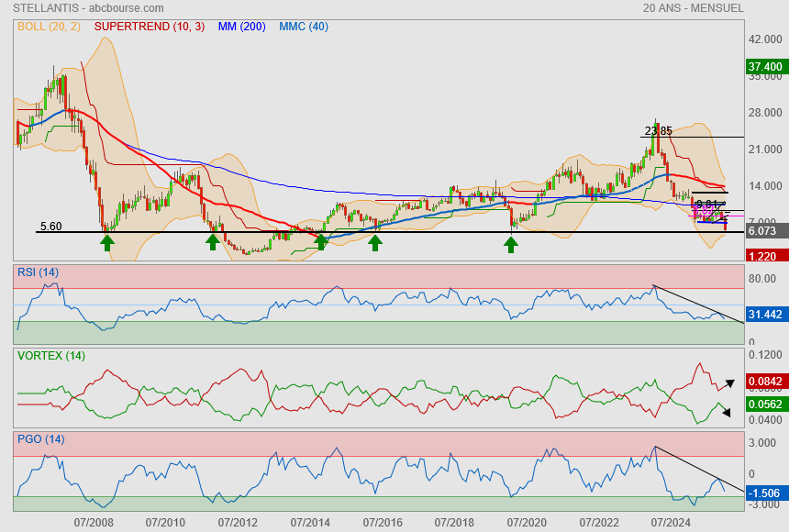Click the downward black arrow in Vortex panel
This screenshot has height=532, width=789.
pyautogui.click(x=725, y=412)
